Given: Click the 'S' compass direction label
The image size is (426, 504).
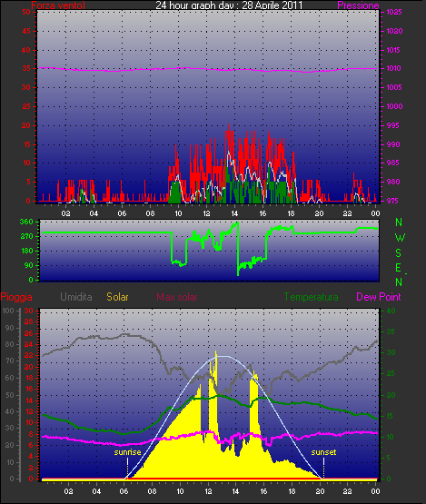Looking at the screenshot, I should coord(399,253).
